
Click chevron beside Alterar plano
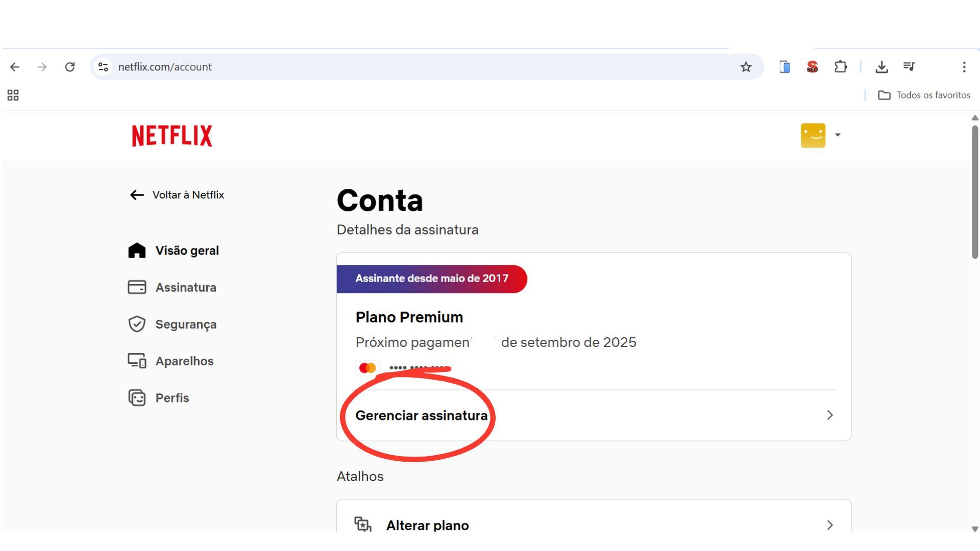[x=830, y=525]
